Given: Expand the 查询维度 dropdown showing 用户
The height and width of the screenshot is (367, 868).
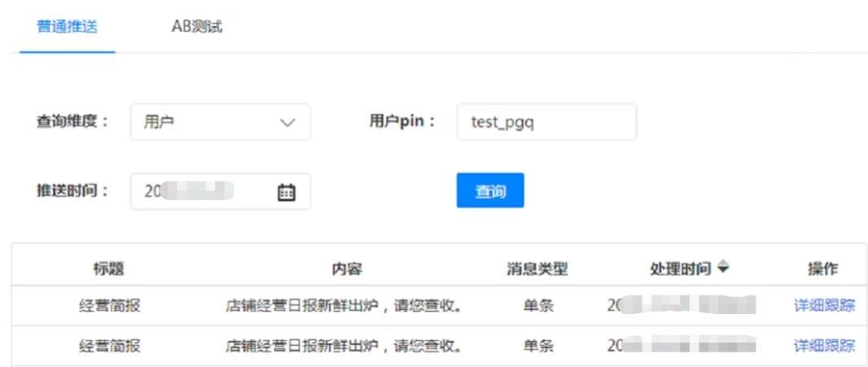Looking at the screenshot, I should 221,122.
